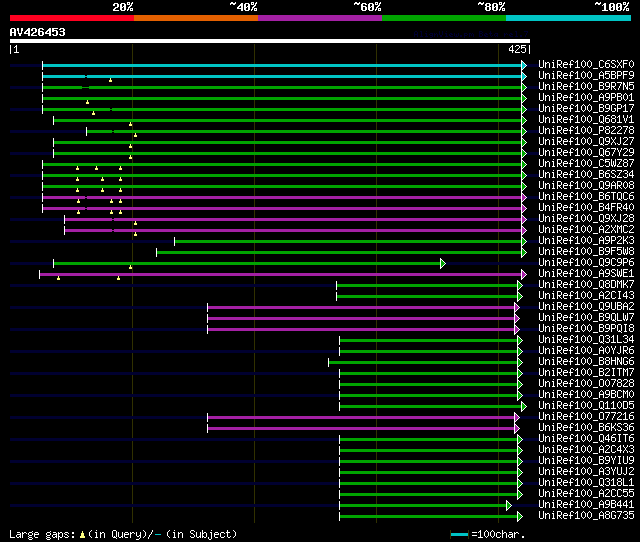Image resolution: width=640 pixels, height=542 pixels.
Task: Click the UniRef100_B6KS36 label
Action: click(x=586, y=428)
